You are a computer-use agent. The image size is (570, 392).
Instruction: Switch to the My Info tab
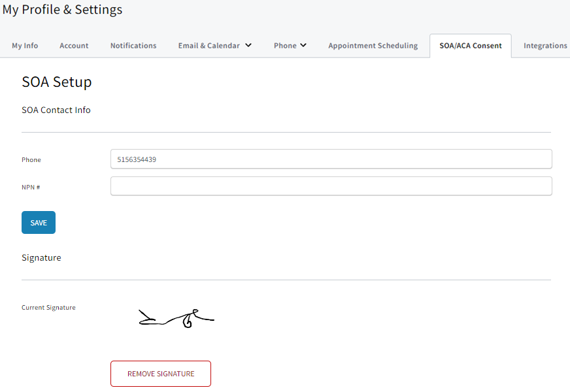click(x=25, y=45)
